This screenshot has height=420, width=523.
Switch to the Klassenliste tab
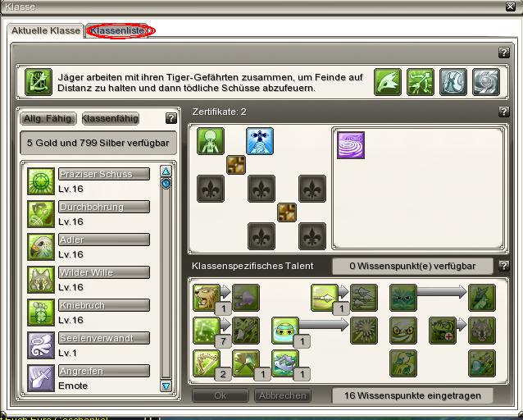117,30
